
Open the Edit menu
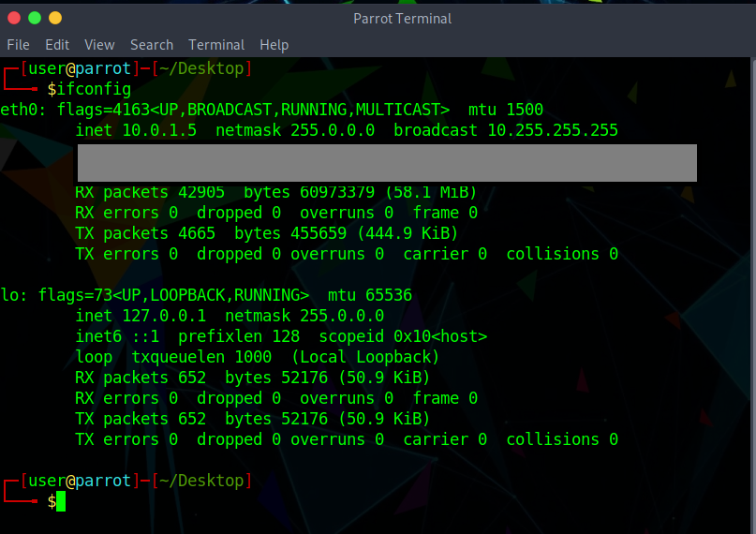(x=57, y=45)
